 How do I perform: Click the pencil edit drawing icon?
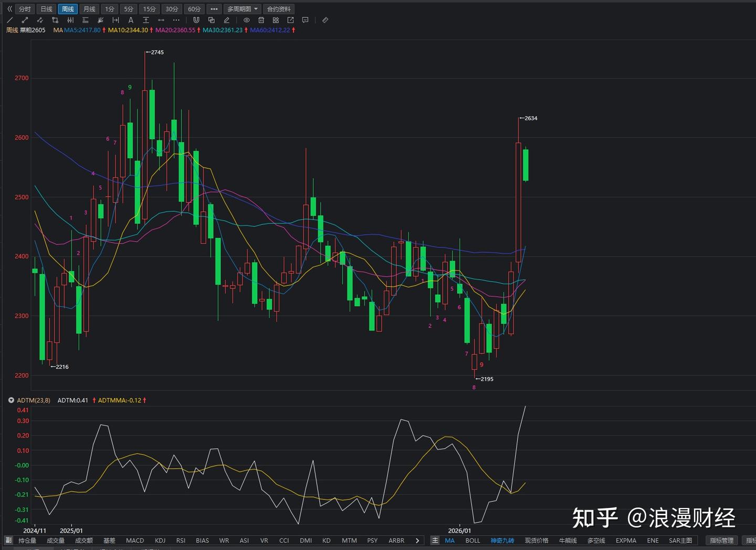pos(227,20)
